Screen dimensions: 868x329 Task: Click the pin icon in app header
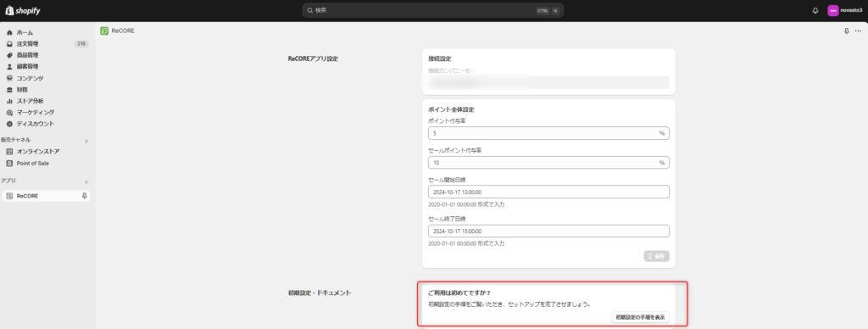click(847, 31)
